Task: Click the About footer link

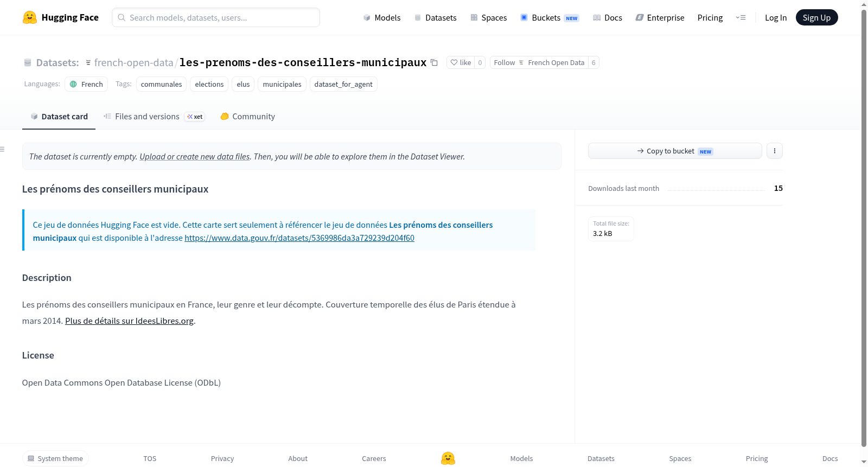Action: tap(298, 458)
